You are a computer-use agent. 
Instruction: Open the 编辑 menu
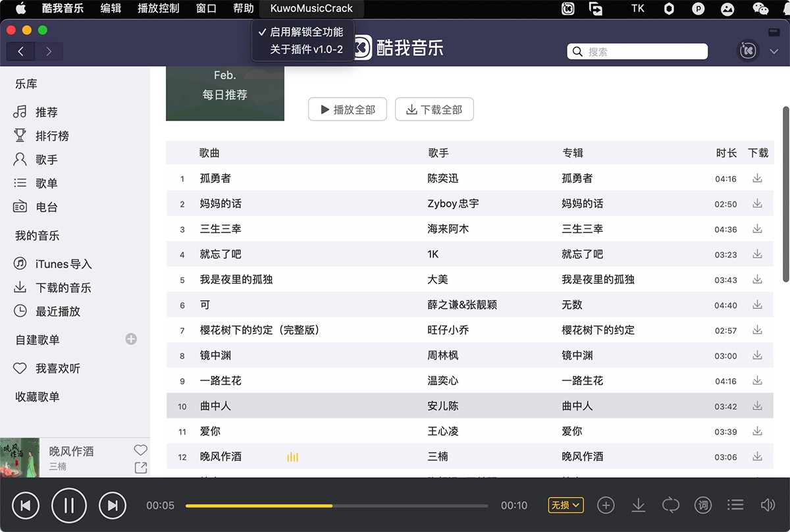tap(111, 9)
